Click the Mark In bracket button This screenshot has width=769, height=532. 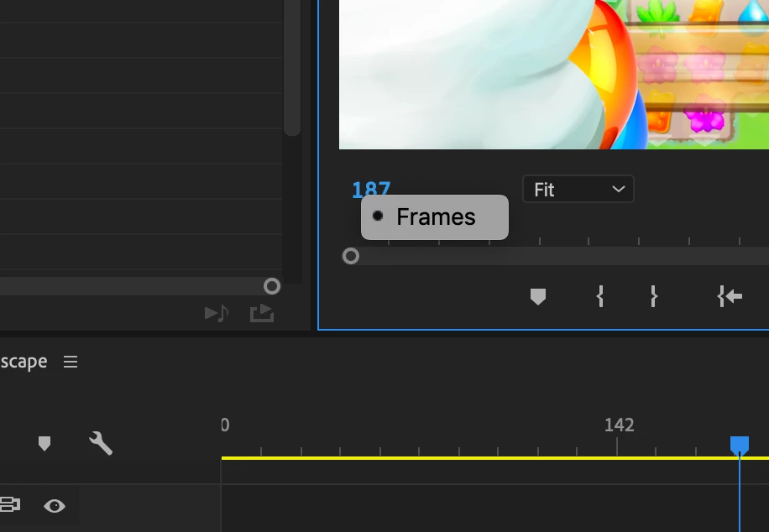(x=599, y=296)
